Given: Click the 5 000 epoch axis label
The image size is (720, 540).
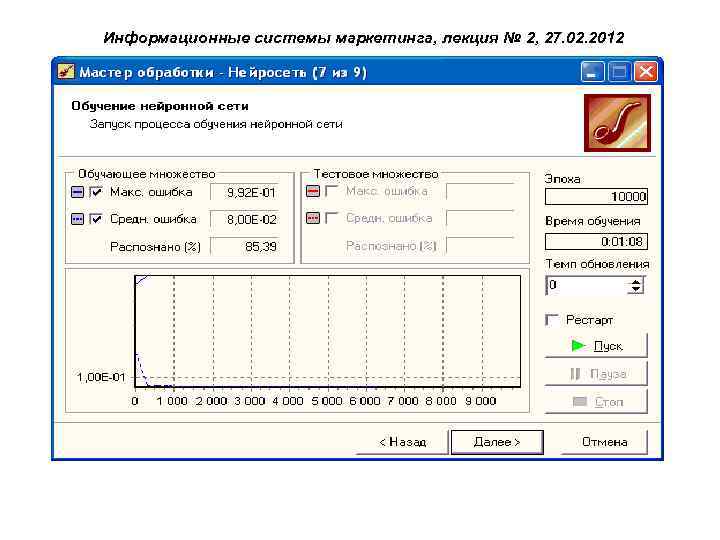Looking at the screenshot, I should click(x=326, y=401).
